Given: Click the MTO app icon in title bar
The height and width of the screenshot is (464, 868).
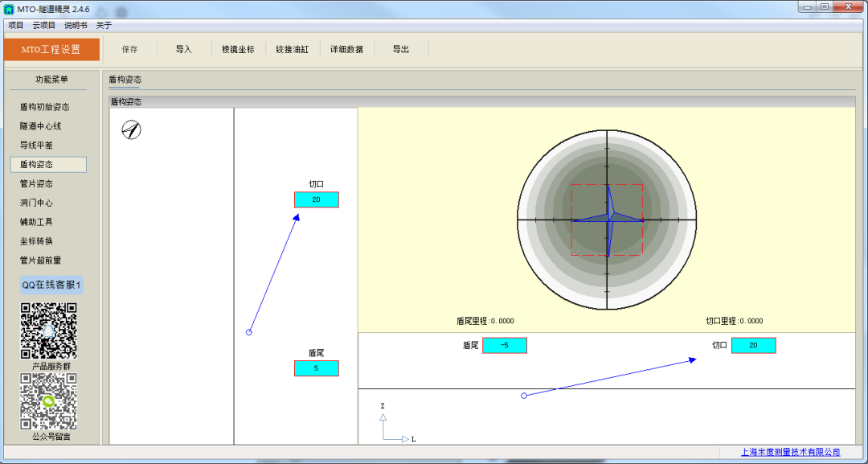Looking at the screenshot, I should (x=9, y=9).
